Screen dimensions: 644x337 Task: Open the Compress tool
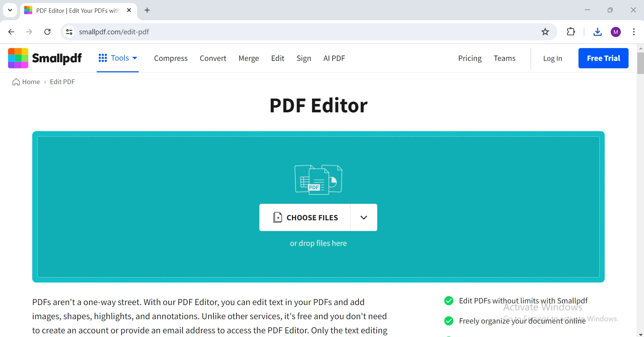(x=171, y=58)
